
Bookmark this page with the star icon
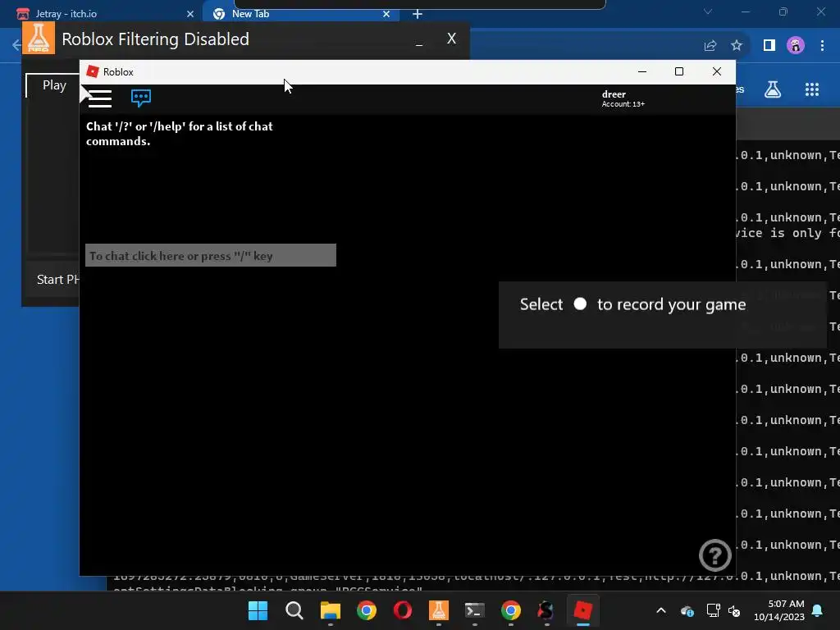[737, 46]
